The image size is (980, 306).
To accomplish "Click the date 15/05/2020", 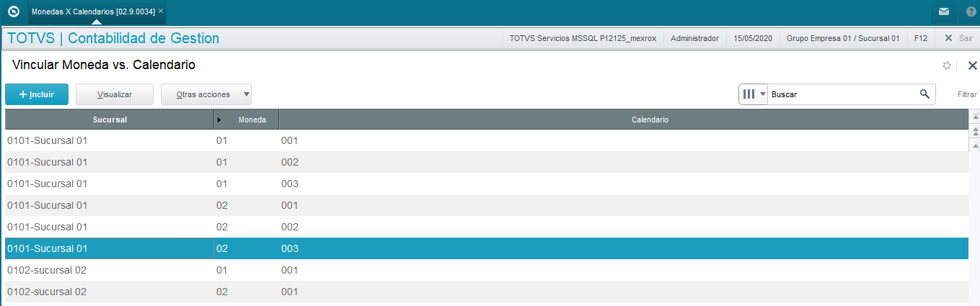I will pyautogui.click(x=752, y=38).
